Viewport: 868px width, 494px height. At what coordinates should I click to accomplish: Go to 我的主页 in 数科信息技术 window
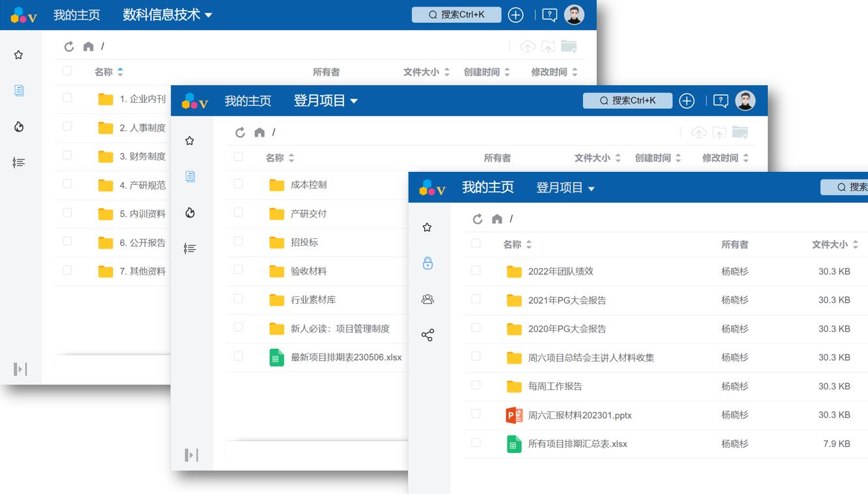[x=77, y=15]
